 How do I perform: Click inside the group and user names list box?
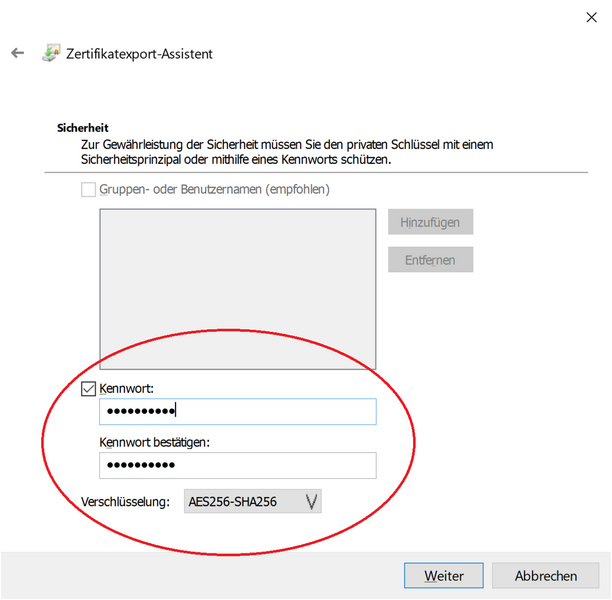click(237, 290)
